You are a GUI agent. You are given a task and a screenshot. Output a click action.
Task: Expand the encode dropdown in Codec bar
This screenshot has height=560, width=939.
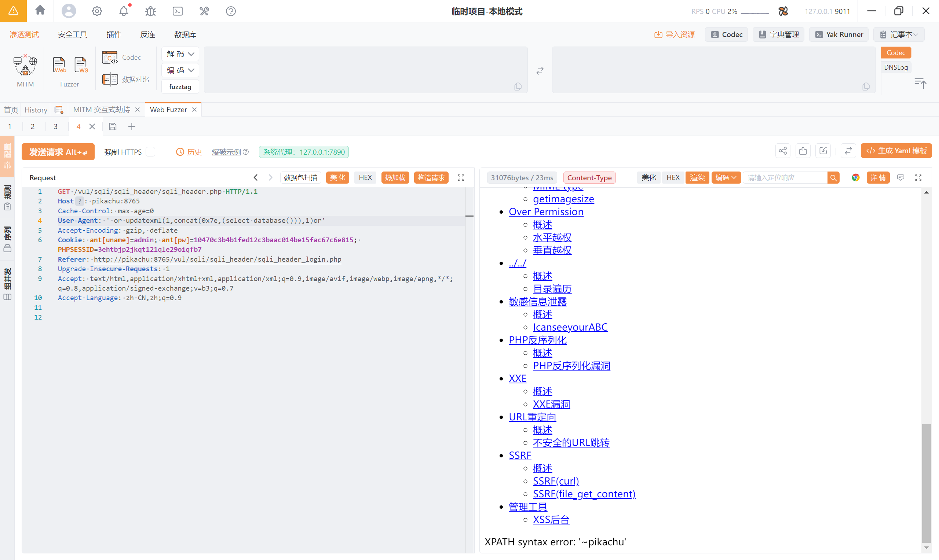[x=180, y=70]
